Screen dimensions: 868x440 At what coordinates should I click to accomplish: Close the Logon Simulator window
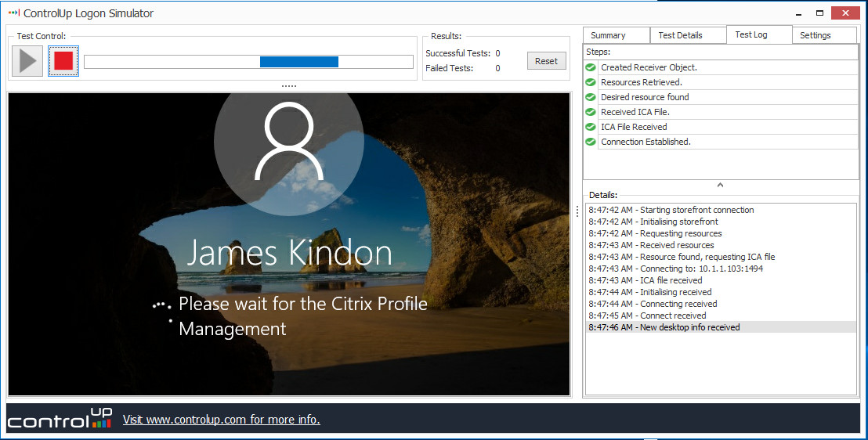[846, 13]
